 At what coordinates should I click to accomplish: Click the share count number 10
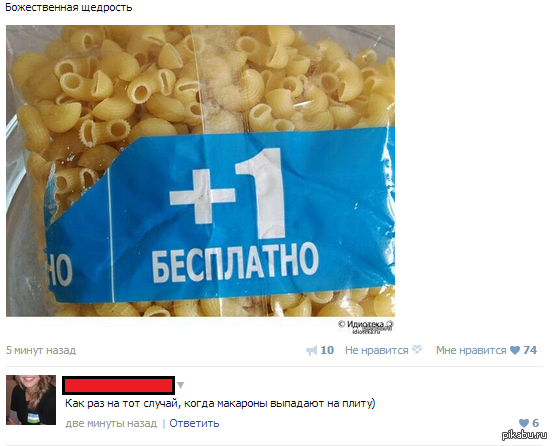(x=327, y=350)
